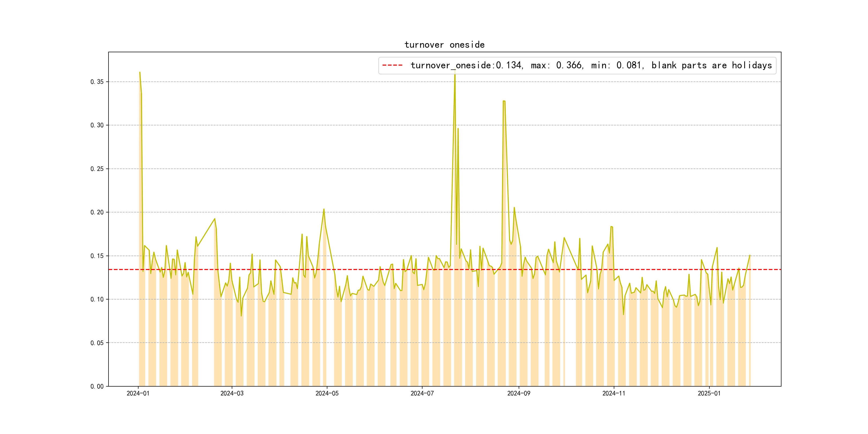Image resolution: width=868 pixels, height=434 pixels.
Task: Click the 2024-05 x-axis label
Action: point(327,393)
